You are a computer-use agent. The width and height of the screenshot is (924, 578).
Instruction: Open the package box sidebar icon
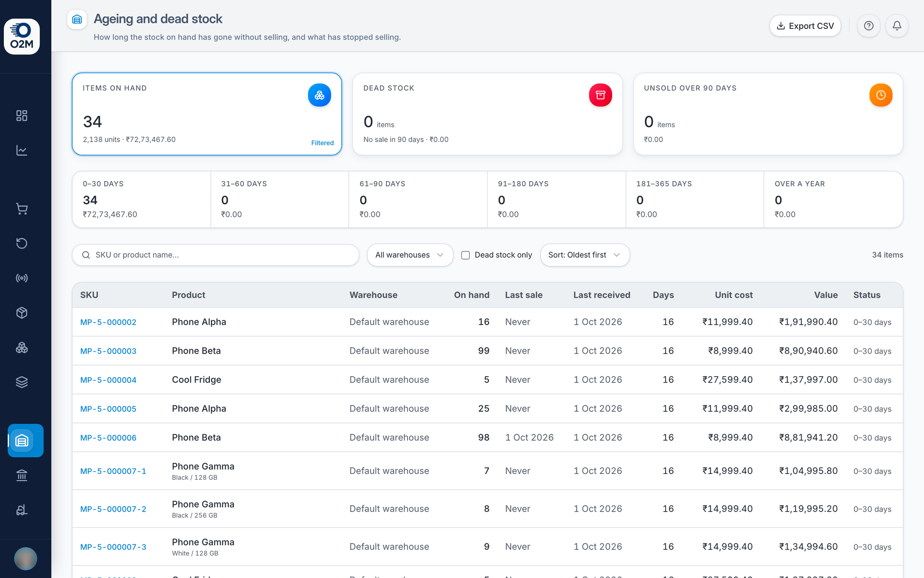tap(22, 313)
